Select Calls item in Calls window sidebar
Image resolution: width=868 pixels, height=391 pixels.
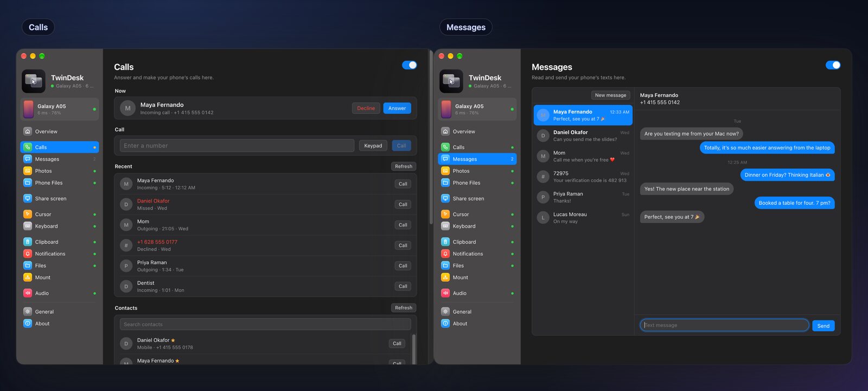[60, 147]
